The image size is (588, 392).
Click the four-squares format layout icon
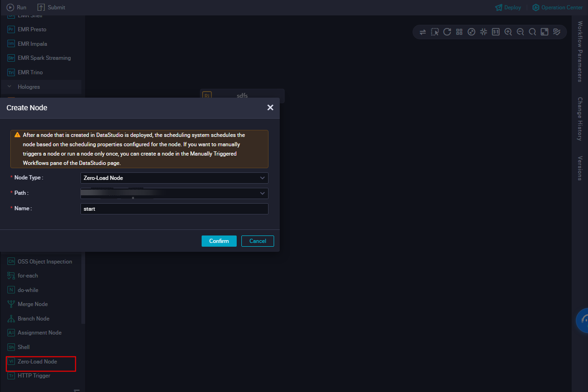pyautogui.click(x=459, y=32)
